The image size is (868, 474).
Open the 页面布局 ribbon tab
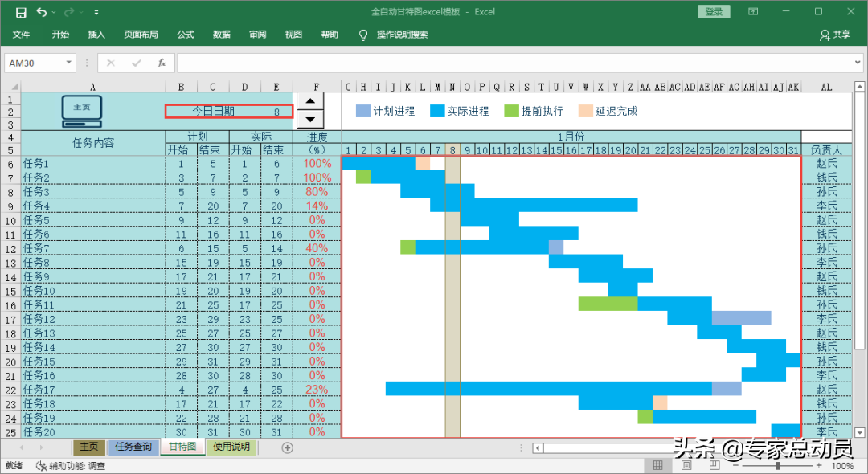[141, 35]
